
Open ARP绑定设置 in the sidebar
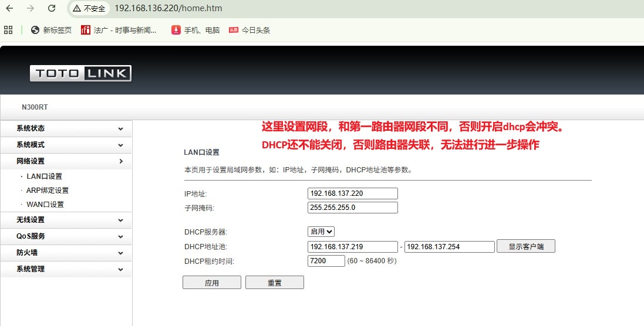[x=48, y=191]
